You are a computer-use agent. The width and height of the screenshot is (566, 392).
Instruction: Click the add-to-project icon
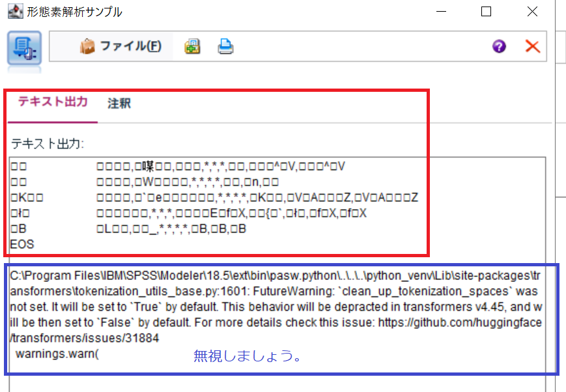(x=192, y=47)
